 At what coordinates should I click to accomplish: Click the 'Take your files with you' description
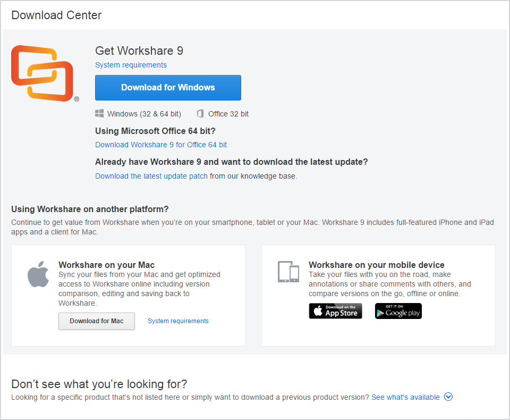coord(389,284)
